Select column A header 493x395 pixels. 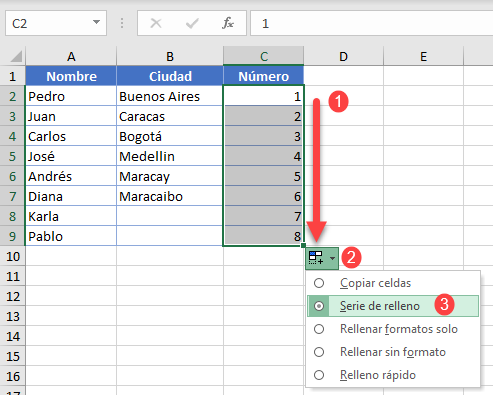(x=71, y=56)
